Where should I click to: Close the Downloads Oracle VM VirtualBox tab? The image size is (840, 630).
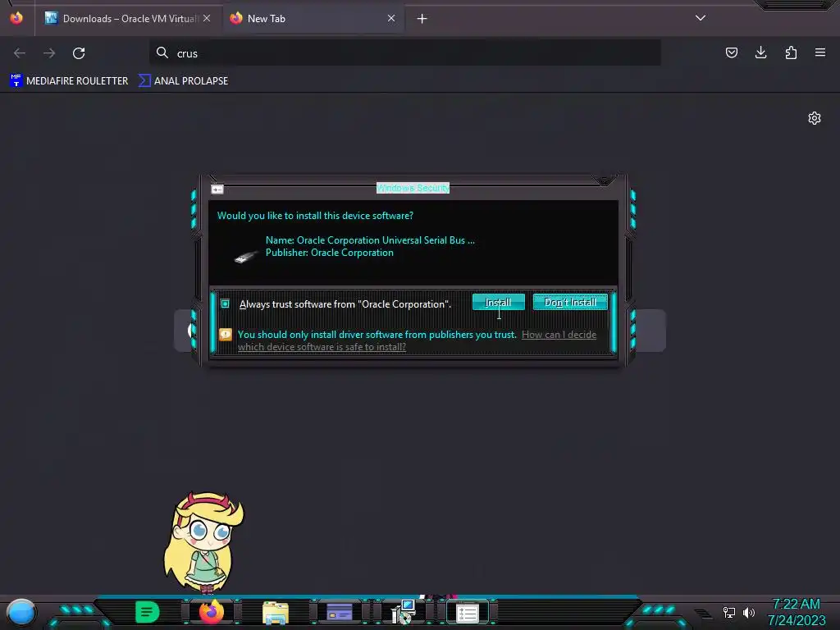(207, 18)
